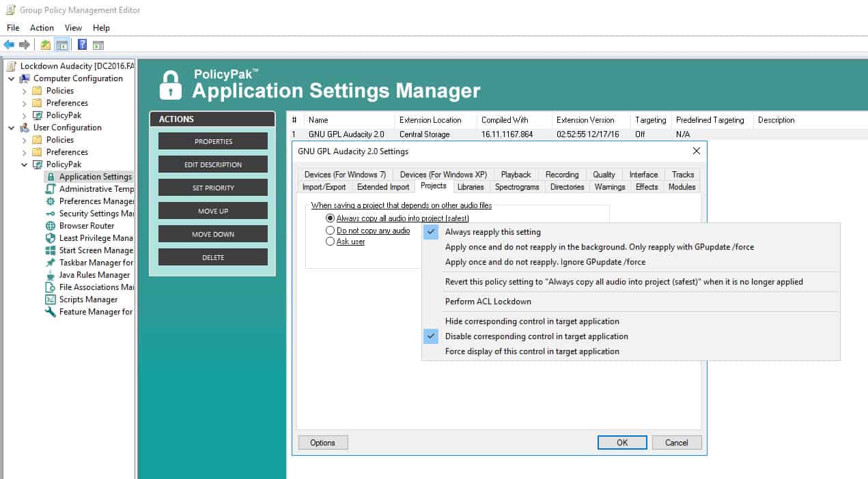Toggle the Show/Hide Console Tree toolbar icon

coord(62,45)
